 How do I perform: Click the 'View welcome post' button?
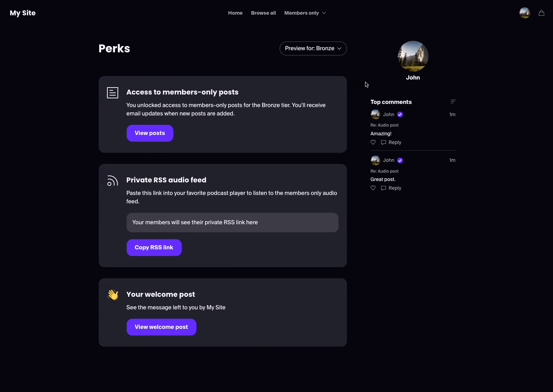pyautogui.click(x=161, y=327)
